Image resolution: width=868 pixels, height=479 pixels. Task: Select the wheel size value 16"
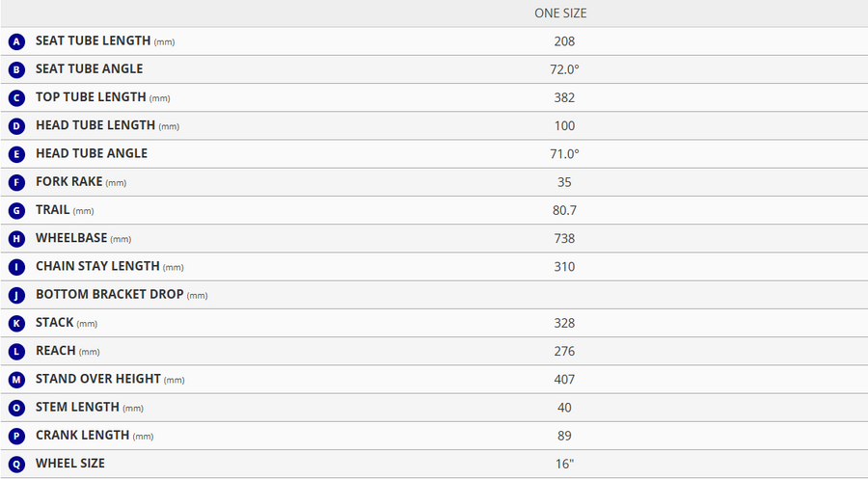pos(564,464)
